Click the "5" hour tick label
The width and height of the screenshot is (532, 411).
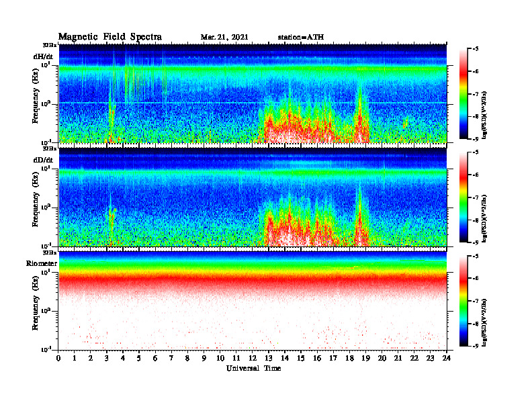pos(139,359)
